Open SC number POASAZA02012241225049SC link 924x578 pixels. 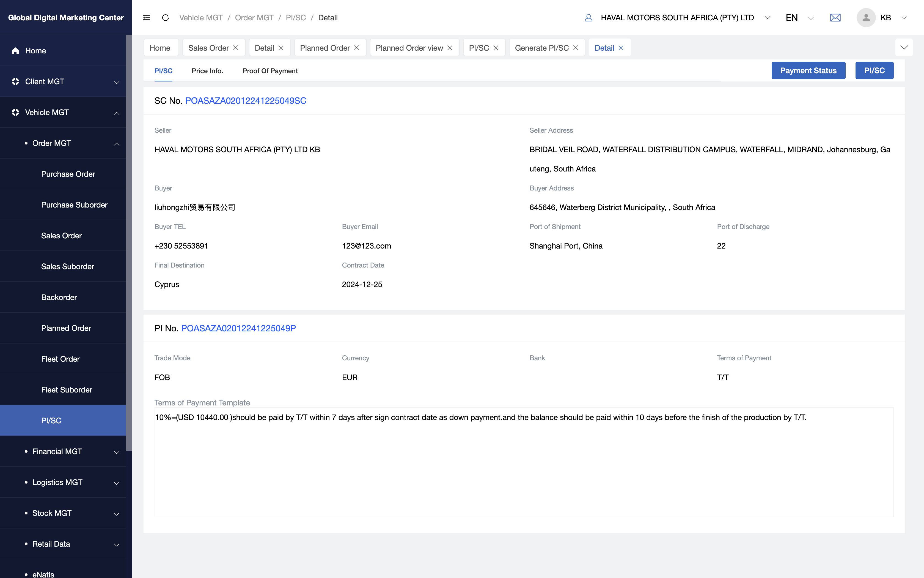pos(246,100)
